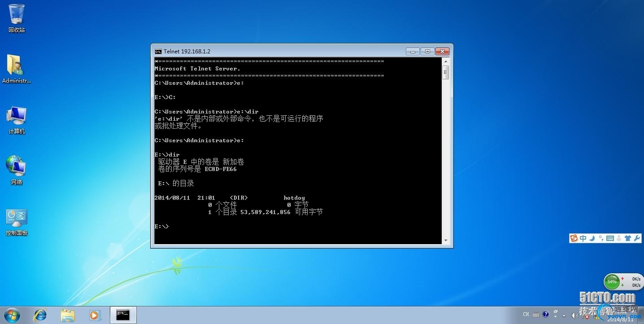Click the '驱动器 E 中的卷是 新加卷' line
The height and width of the screenshot is (324, 644).
tap(201, 162)
